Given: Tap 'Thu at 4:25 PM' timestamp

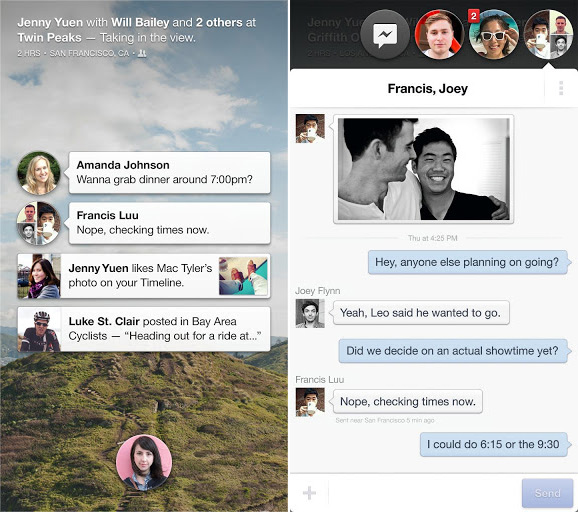Looking at the screenshot, I should (x=433, y=238).
